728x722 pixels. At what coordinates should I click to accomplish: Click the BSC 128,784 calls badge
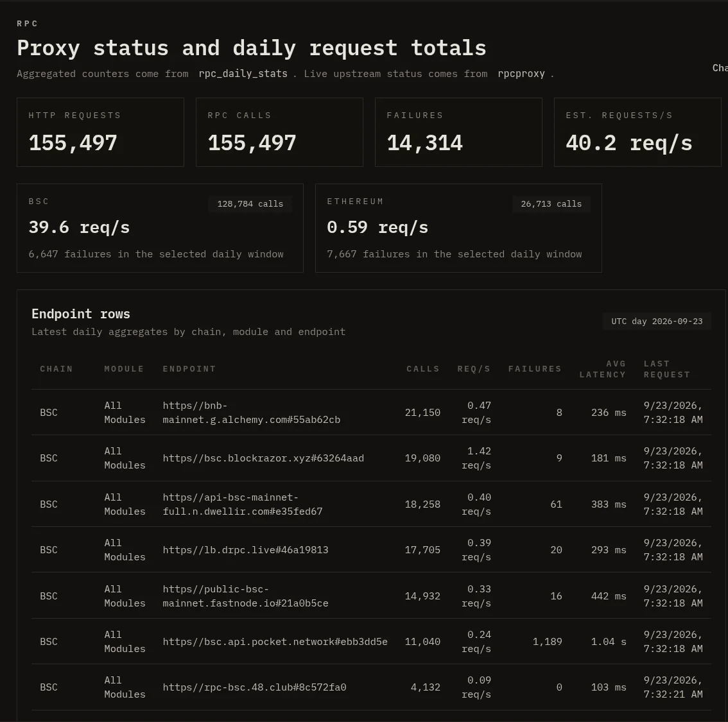pyautogui.click(x=250, y=203)
